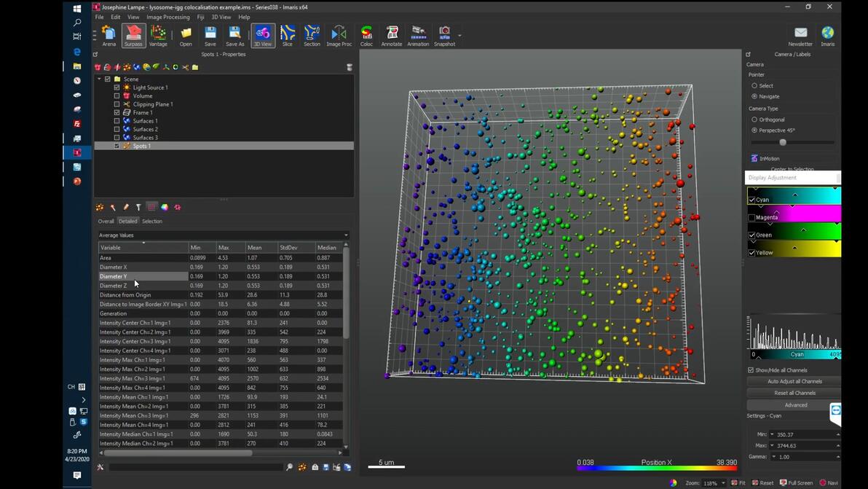Screen dimensions: 868x489
Task: Click the Perspective angle slider
Action: point(783,142)
